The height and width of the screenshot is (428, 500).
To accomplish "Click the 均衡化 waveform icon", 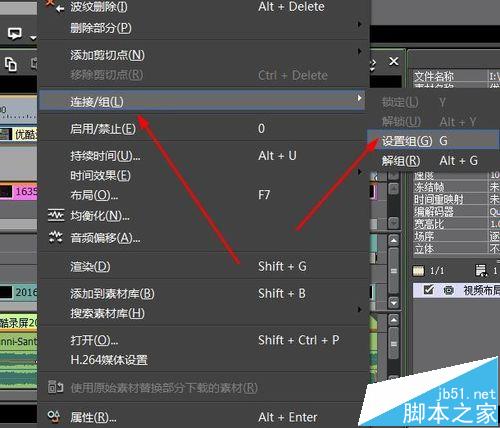I will point(56,215).
